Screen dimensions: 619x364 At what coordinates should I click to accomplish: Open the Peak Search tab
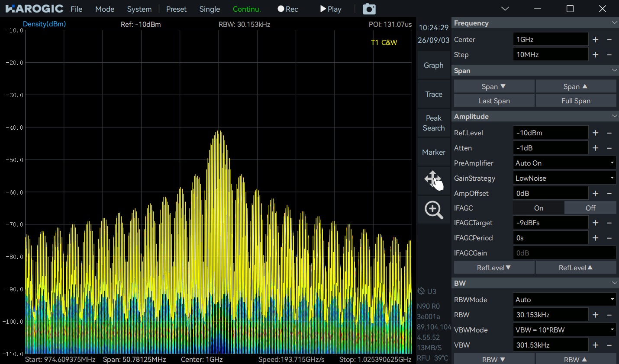[434, 123]
